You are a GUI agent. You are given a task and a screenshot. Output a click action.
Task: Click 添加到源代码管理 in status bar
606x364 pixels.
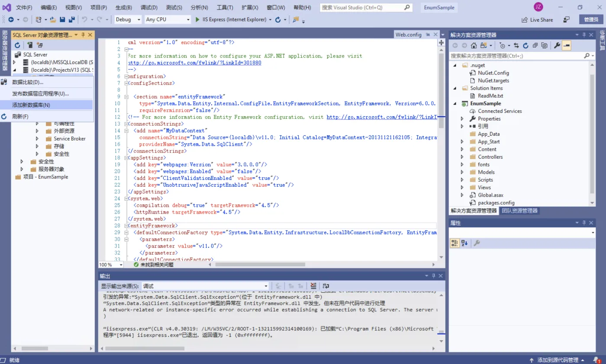[x=557, y=360]
